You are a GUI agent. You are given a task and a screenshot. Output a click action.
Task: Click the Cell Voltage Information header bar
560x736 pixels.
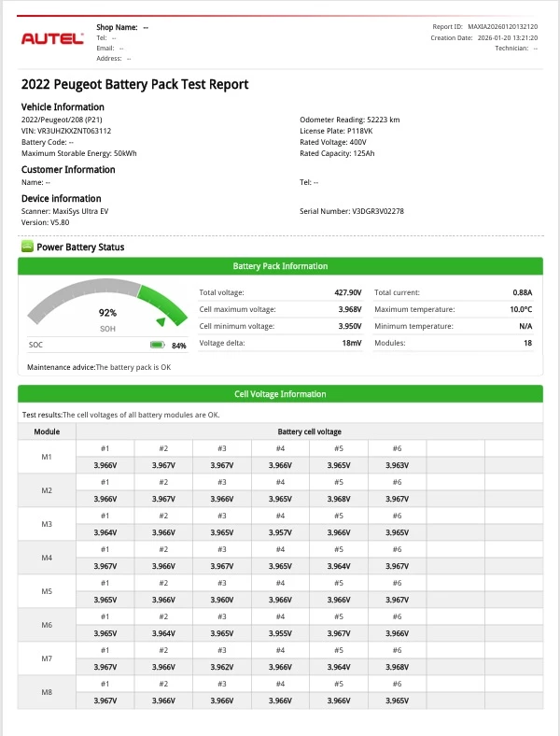tap(280, 393)
